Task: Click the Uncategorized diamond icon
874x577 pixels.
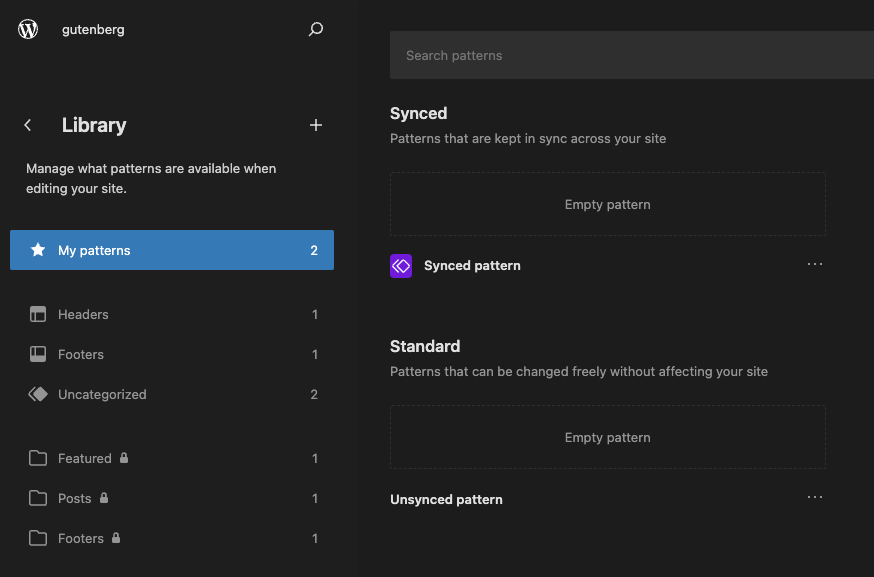Action: [x=38, y=394]
